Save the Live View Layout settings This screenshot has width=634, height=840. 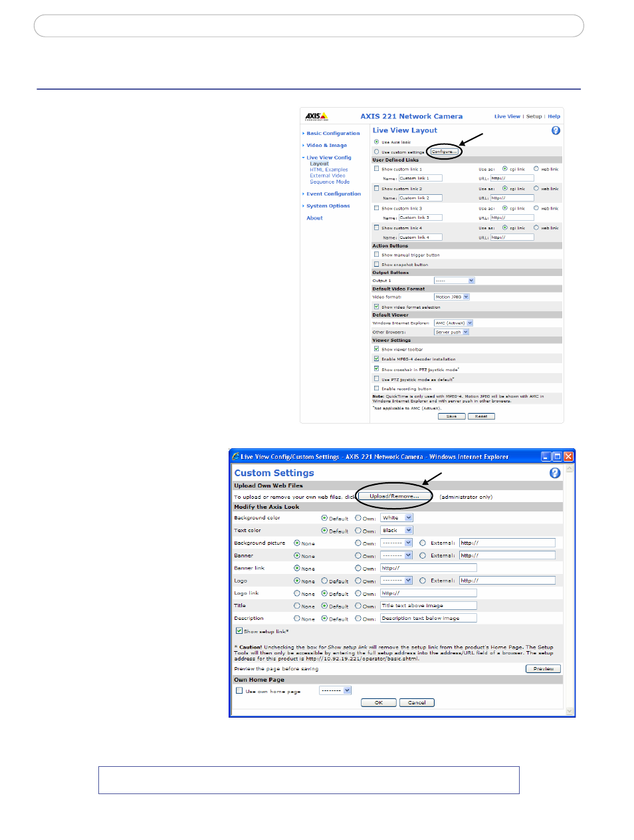(451, 416)
